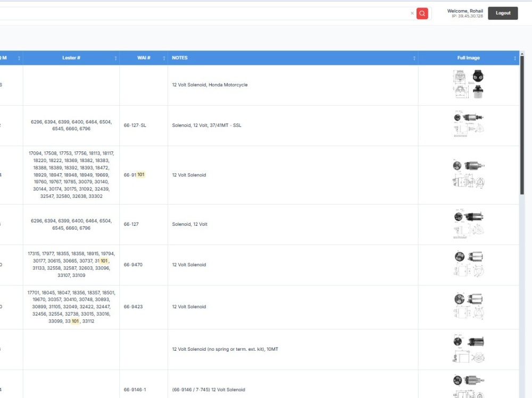Open image thumbnail for 66-9470 row
The image size is (532, 398).
coord(469,264)
